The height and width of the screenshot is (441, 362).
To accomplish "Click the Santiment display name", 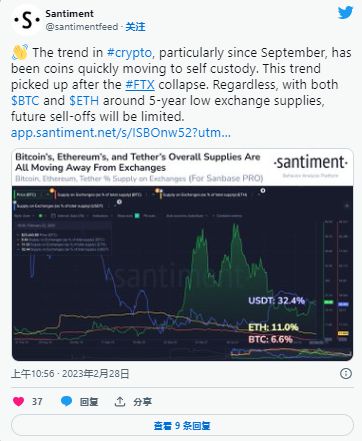I will coord(69,14).
